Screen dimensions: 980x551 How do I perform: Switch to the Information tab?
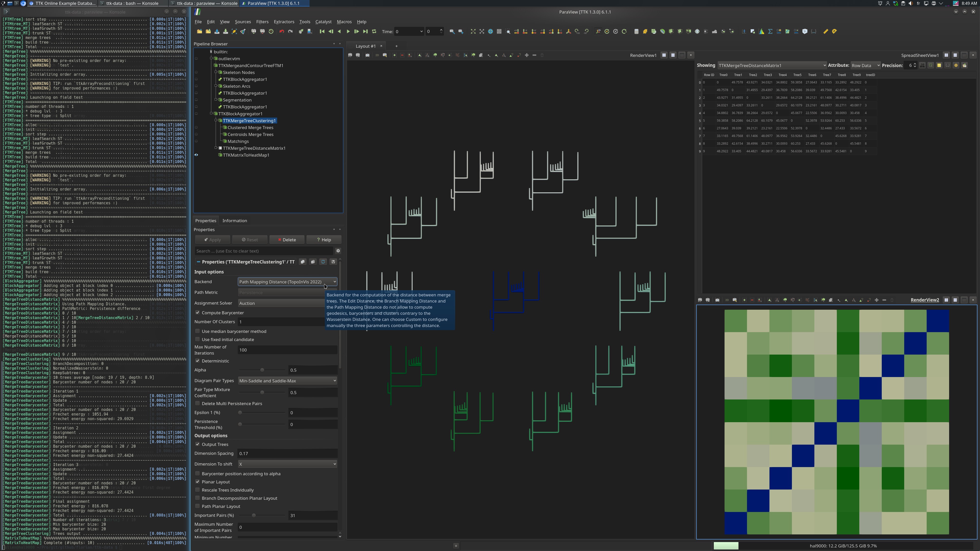coord(234,221)
